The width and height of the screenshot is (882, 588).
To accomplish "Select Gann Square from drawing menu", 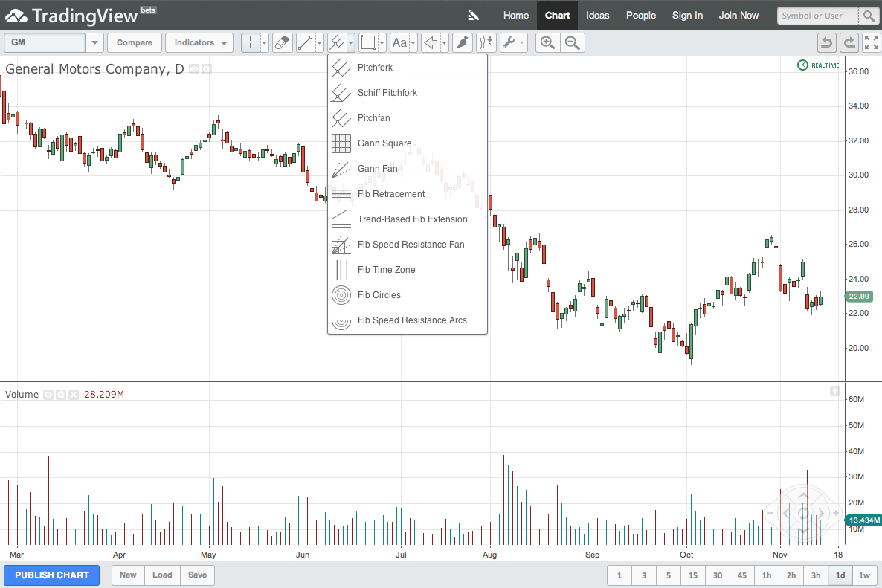I will click(384, 143).
